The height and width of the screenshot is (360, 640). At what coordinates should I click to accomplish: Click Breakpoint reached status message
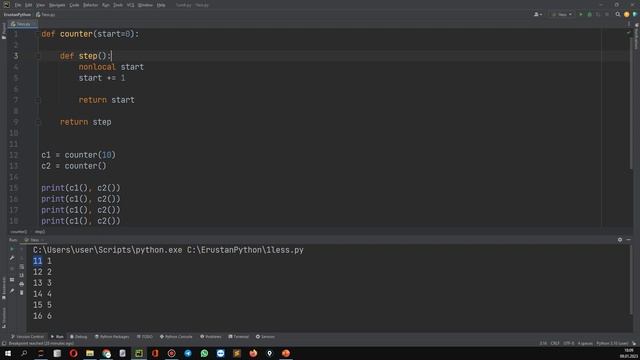41,343
